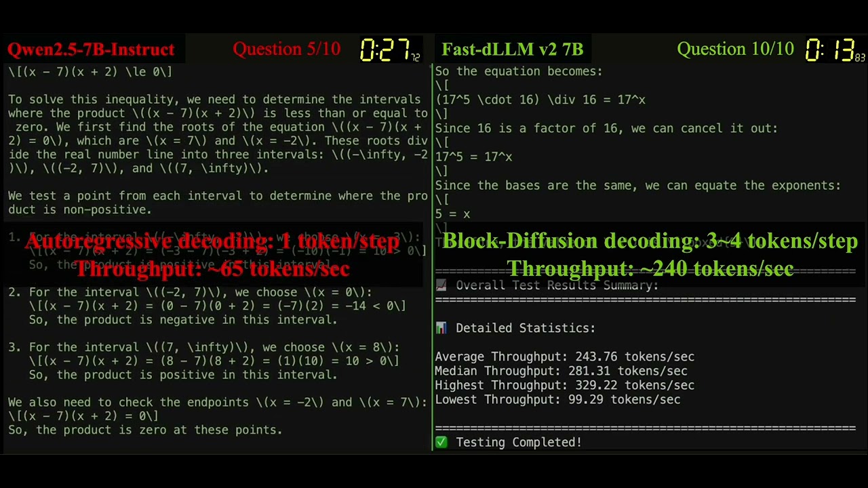The image size is (868, 488).
Task: Click 'Testing Completed!' text
Action: pyautogui.click(x=519, y=443)
